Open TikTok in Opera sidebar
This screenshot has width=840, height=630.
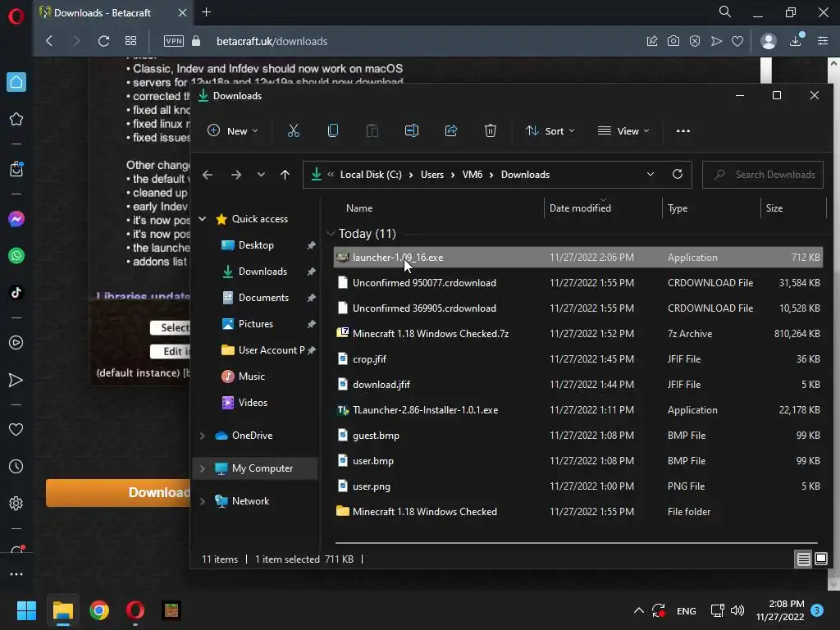[x=16, y=293]
